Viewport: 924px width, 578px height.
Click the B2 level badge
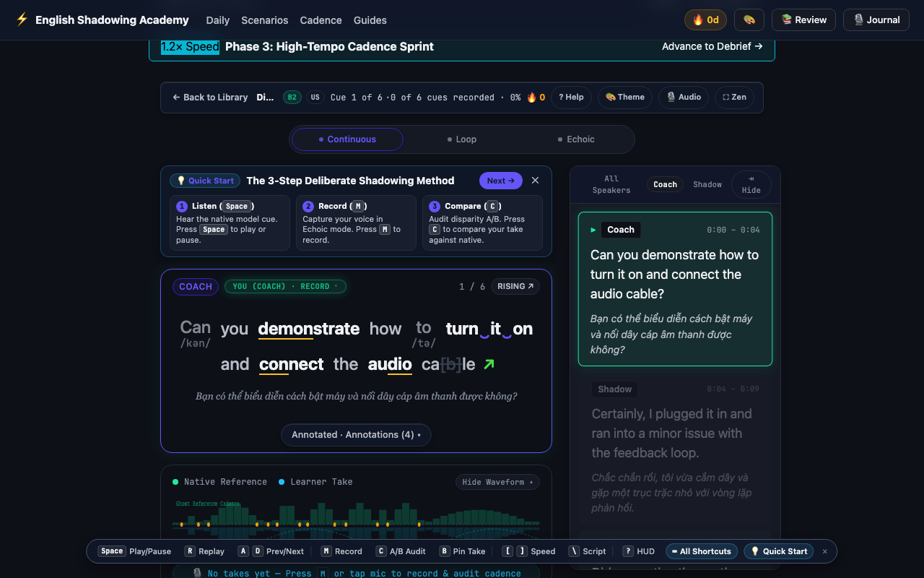pos(292,98)
